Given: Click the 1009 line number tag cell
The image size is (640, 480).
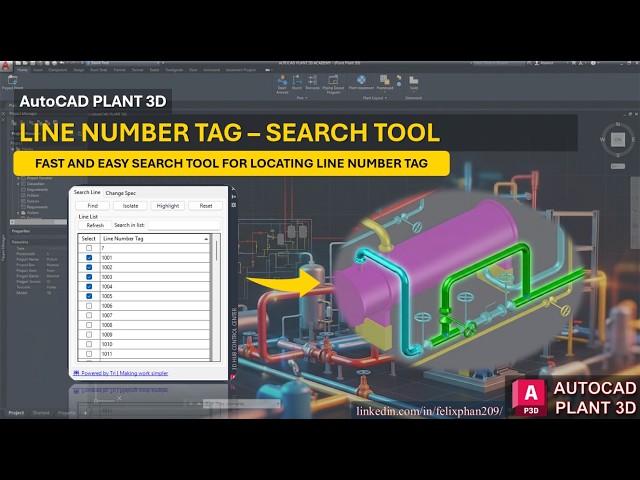Looking at the screenshot, I should [x=155, y=335].
